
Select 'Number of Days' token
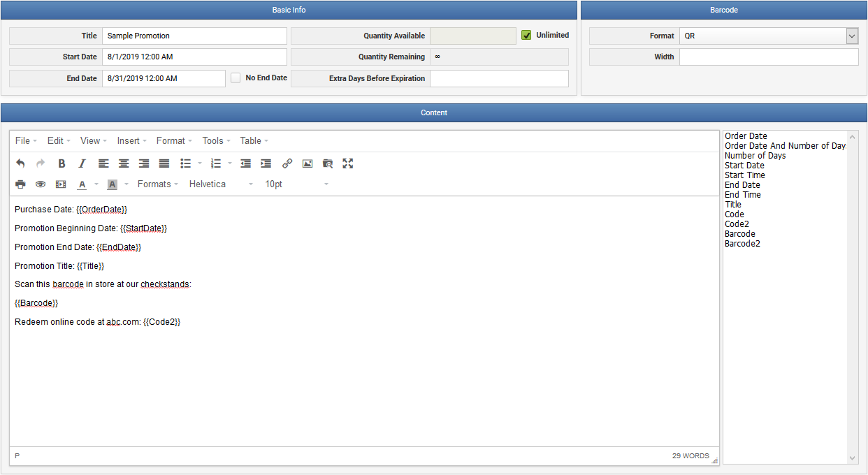tap(755, 156)
